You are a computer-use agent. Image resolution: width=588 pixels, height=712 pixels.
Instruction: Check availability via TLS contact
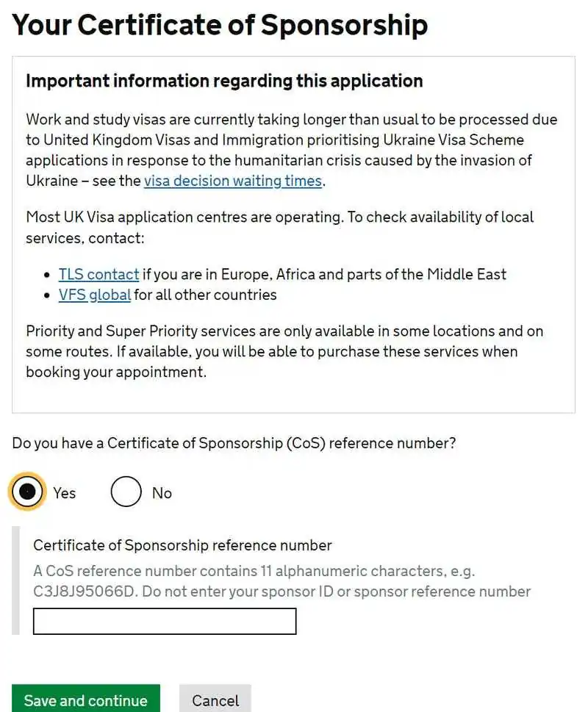click(x=98, y=274)
